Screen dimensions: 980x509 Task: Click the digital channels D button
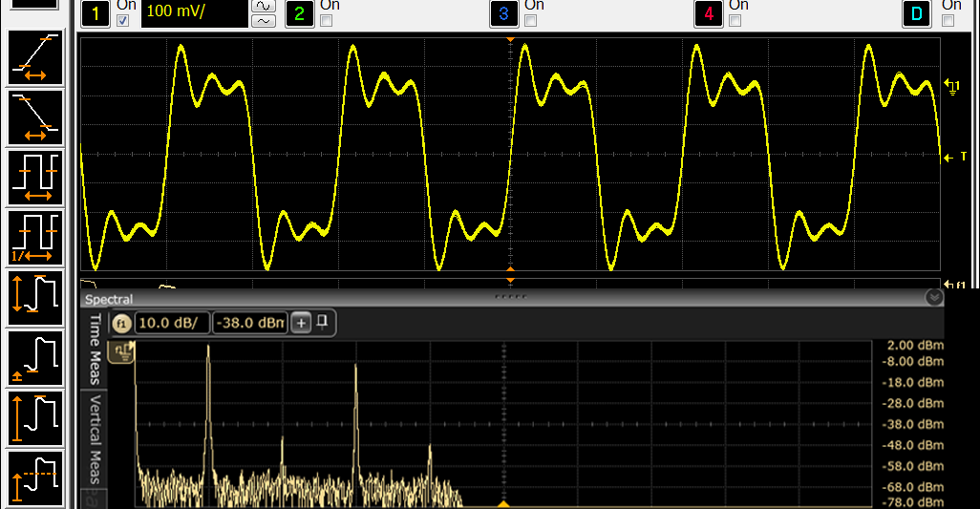point(916,13)
